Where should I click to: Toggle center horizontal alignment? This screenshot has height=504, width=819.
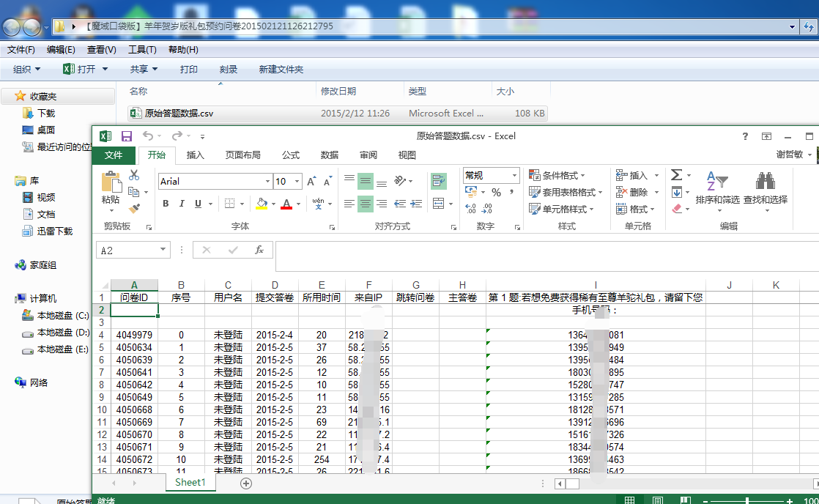365,203
